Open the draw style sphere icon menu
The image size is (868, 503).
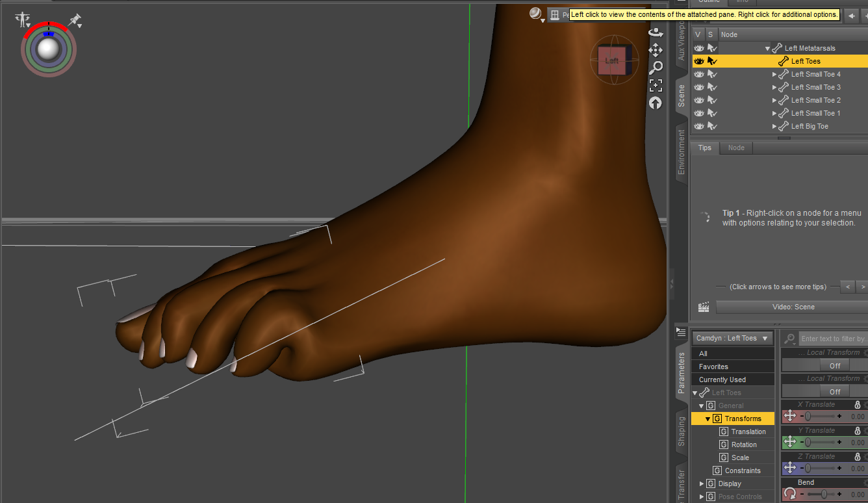(x=536, y=14)
